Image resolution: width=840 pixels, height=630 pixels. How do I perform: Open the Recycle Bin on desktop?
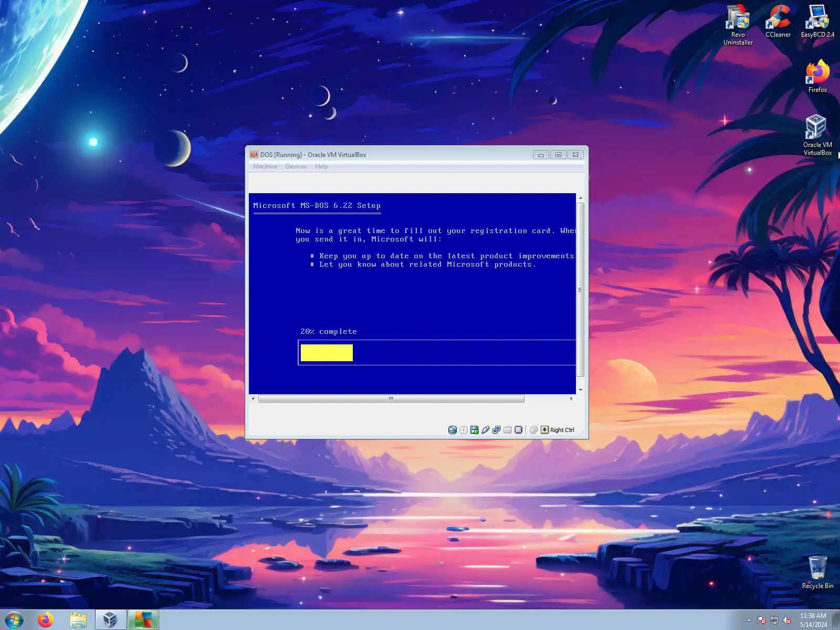(x=817, y=572)
